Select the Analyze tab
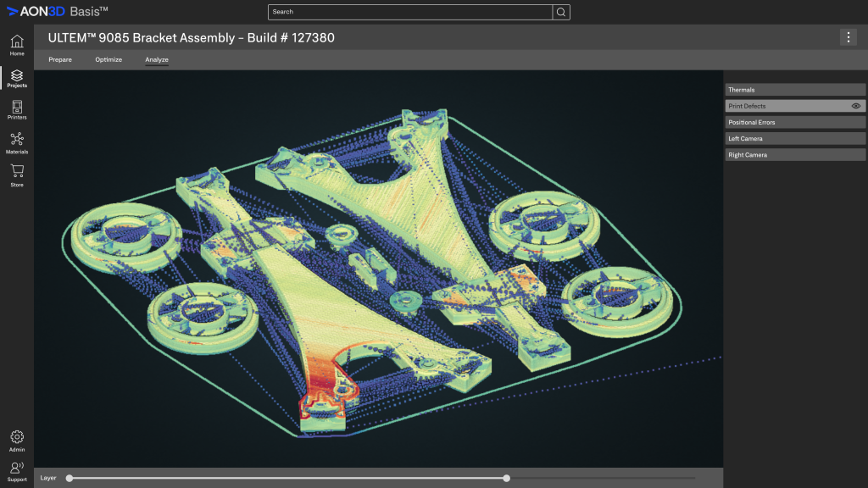Image resolution: width=868 pixels, height=488 pixels. point(156,59)
